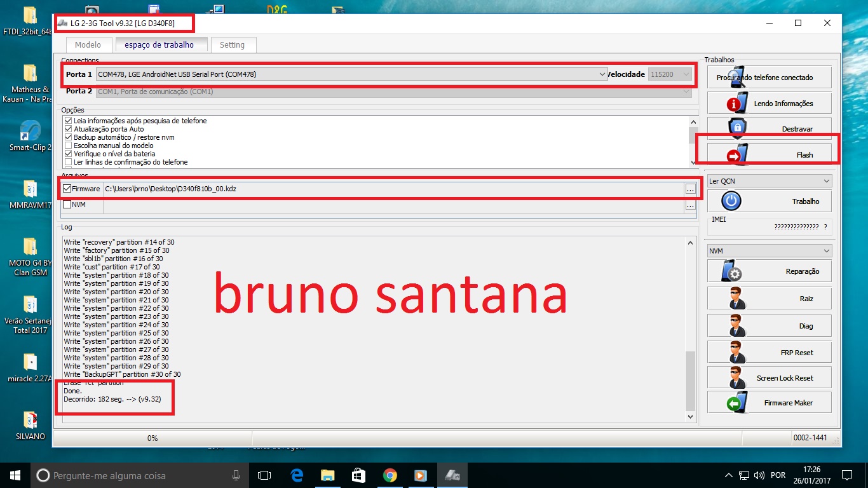Click the 0% progress bar
This screenshot has height=488, width=868.
(153, 438)
